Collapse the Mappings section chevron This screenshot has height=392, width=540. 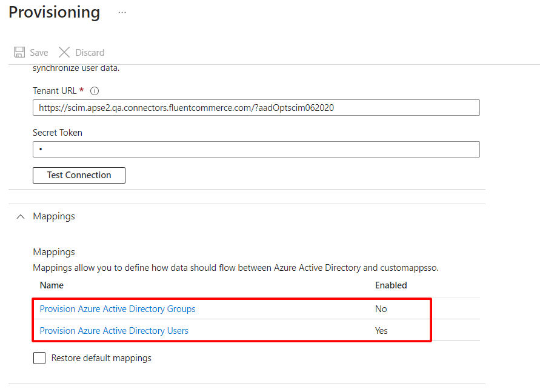coord(20,216)
